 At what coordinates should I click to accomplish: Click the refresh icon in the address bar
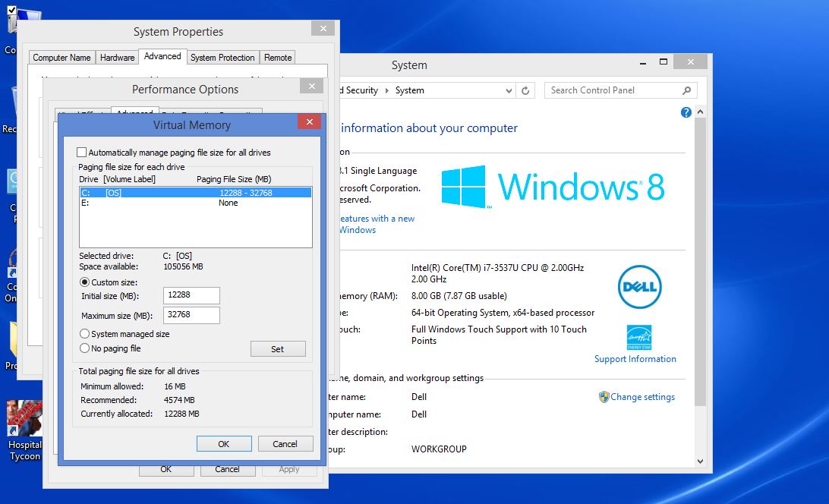coord(526,90)
